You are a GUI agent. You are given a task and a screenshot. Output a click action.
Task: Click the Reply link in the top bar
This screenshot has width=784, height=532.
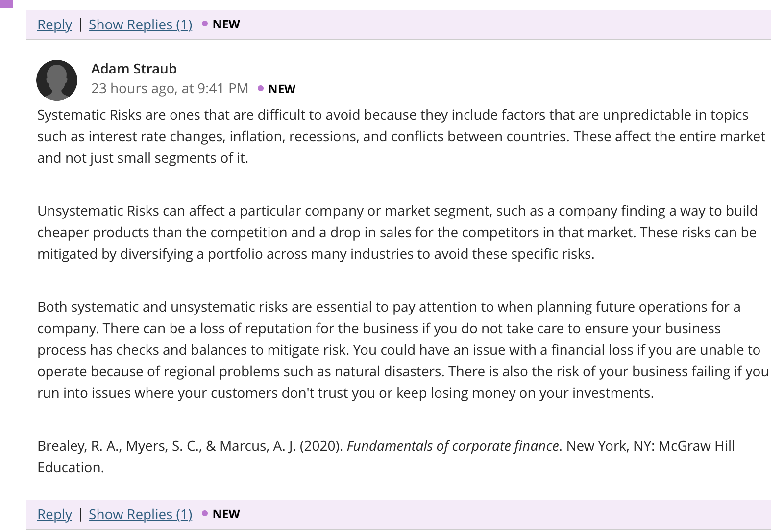coord(54,24)
